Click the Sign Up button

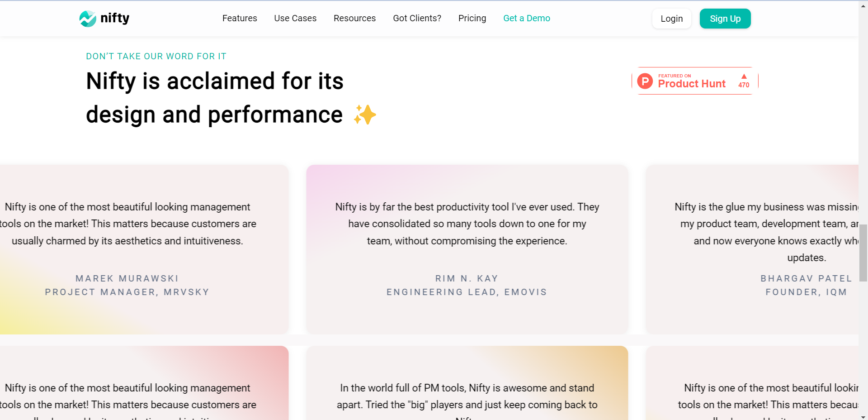click(x=725, y=19)
